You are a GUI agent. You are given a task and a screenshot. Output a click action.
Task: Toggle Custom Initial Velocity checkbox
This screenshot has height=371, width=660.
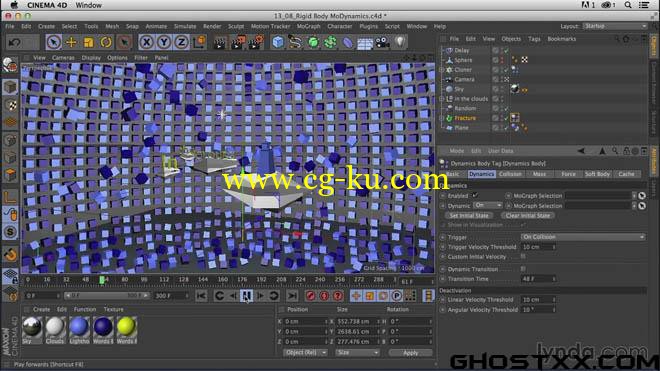[x=523, y=256]
